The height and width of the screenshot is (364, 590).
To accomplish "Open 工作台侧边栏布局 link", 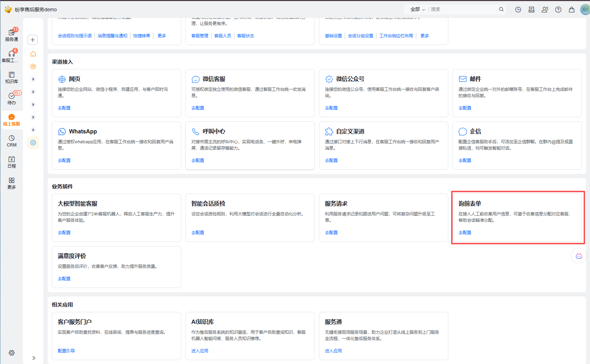I will (x=396, y=36).
